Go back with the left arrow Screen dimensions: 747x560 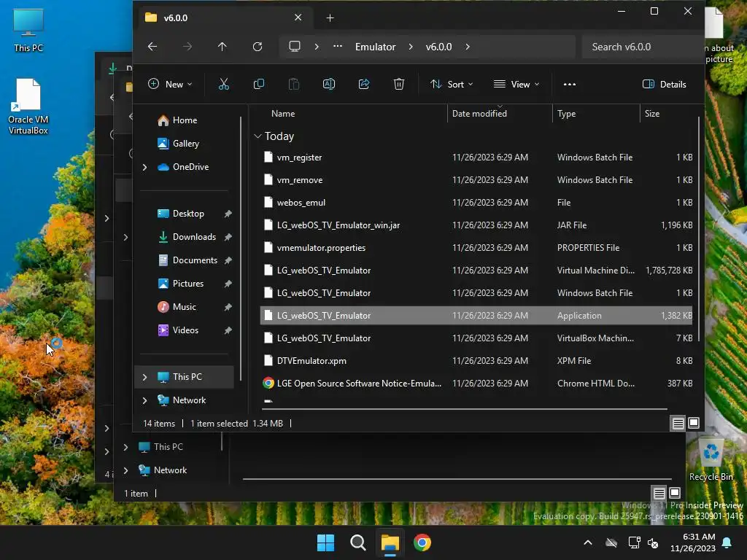[x=152, y=47]
